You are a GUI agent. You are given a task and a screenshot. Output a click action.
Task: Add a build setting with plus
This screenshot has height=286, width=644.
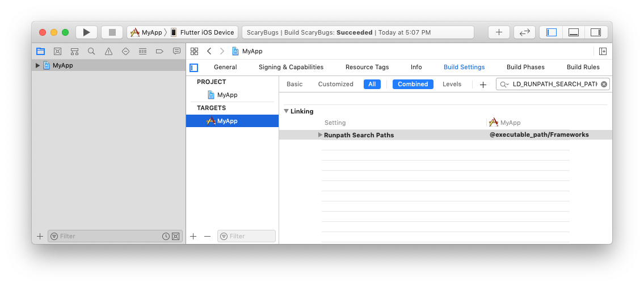click(483, 85)
